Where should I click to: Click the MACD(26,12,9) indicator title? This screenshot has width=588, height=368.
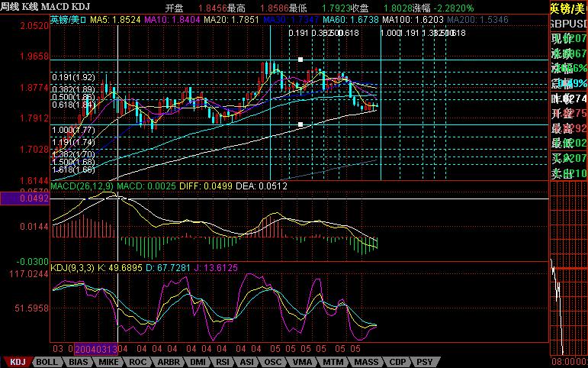82,186
